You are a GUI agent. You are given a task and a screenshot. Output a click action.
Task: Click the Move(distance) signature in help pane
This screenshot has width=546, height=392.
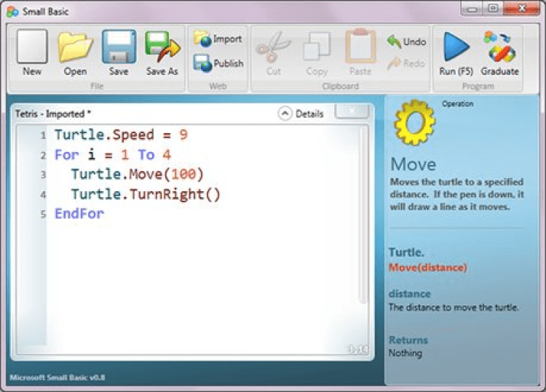click(428, 267)
